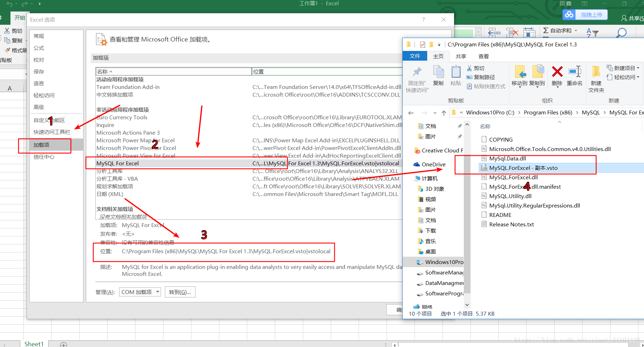Click the Copy icon in Explorer ribbon
644x347 pixels.
[438, 71]
